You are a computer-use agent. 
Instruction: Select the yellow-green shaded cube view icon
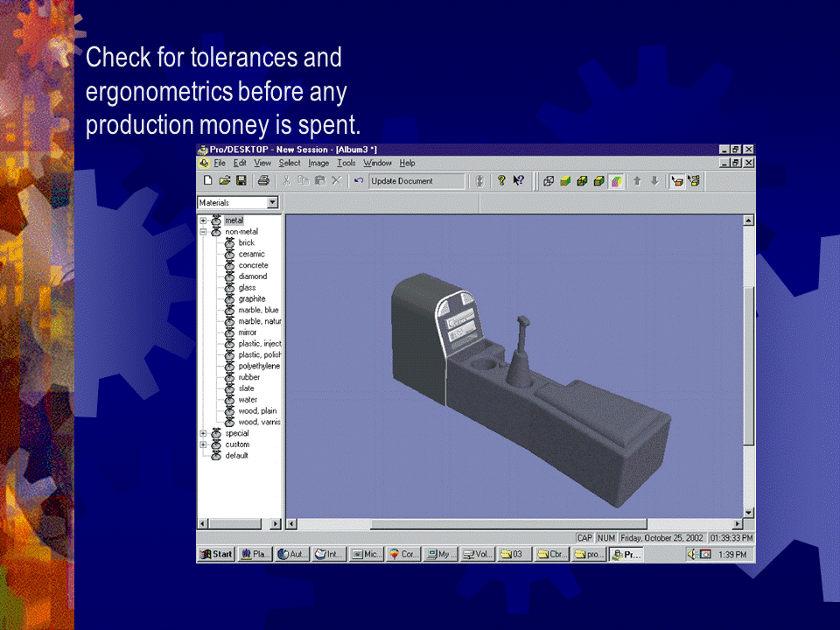click(565, 181)
